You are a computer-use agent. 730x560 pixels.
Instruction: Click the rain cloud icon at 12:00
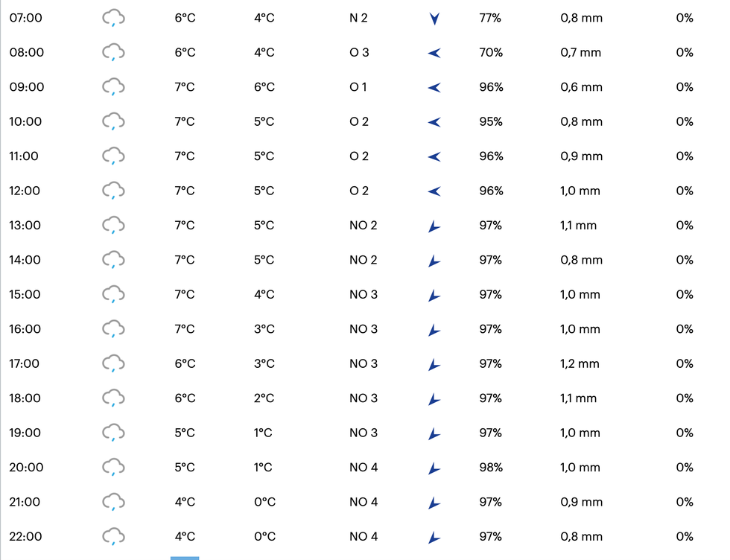tap(113, 191)
